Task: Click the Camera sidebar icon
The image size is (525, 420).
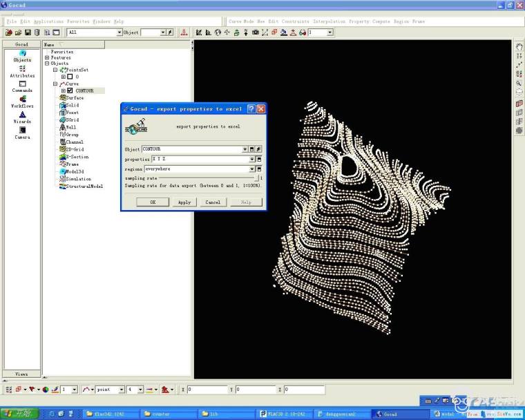Action: [22, 131]
